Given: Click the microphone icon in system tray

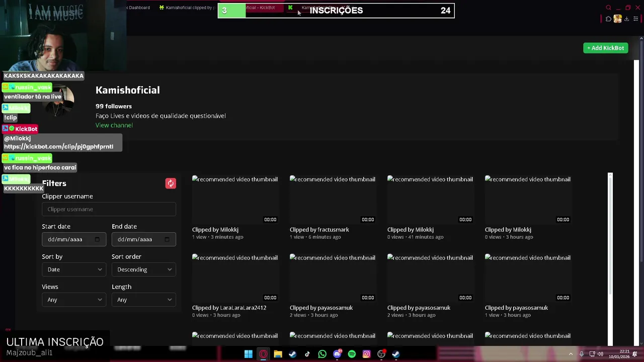Looking at the screenshot, I should tap(581, 354).
